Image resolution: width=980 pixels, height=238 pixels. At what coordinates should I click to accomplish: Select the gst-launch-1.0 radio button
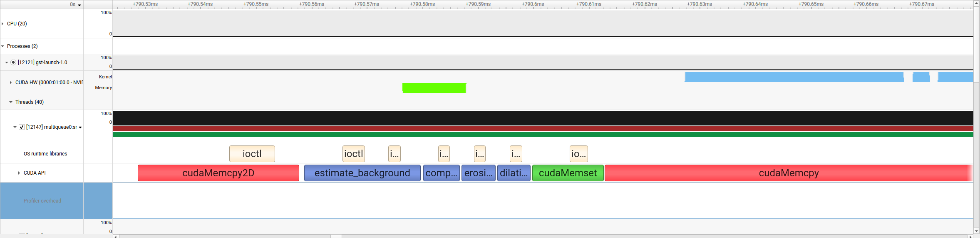pyautogui.click(x=13, y=63)
